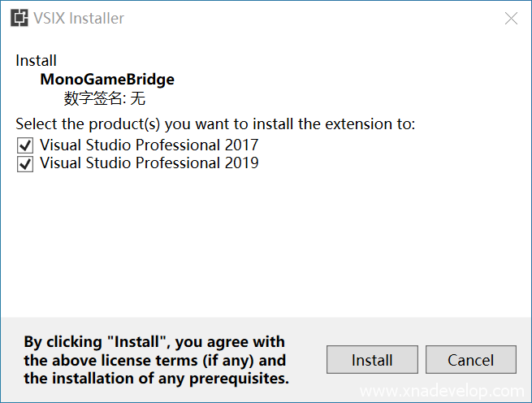Uncheck the Visual Studio Professional 2017 checkbox
532x403 pixels.
[25, 145]
